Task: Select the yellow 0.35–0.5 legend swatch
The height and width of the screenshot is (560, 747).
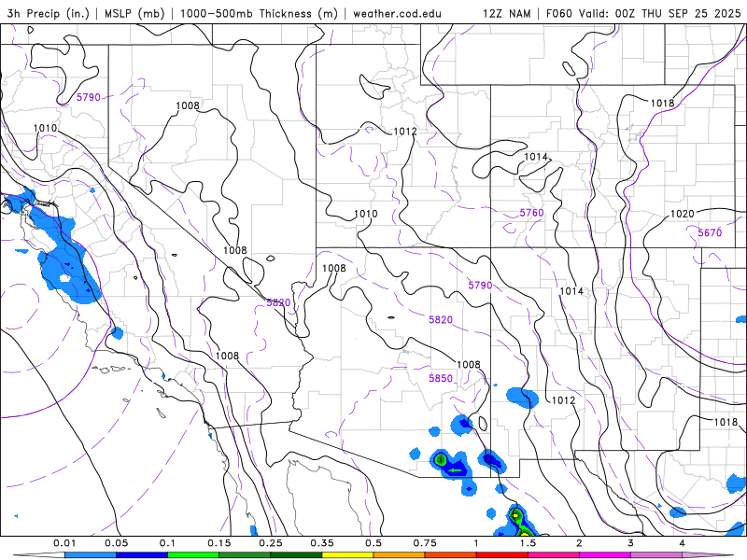Action: coord(347,555)
